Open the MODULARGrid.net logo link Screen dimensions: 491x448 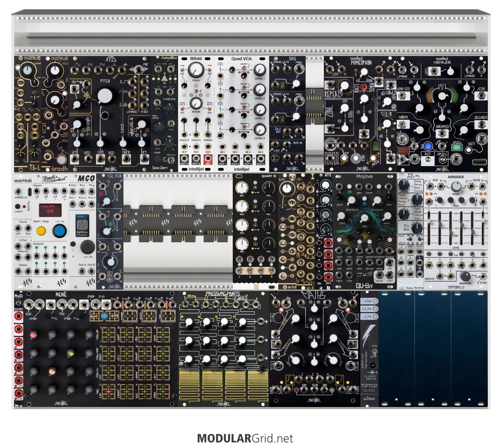245,438
